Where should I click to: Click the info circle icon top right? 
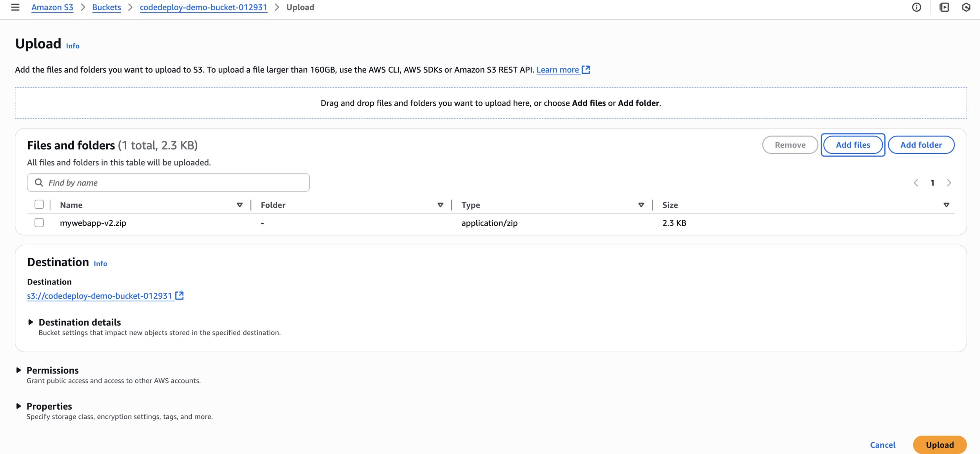[916, 7]
